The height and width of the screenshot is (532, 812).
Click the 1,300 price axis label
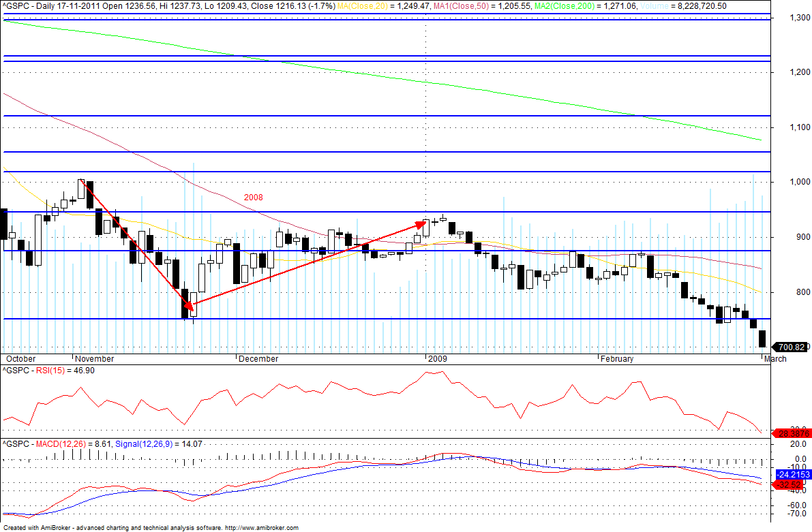tap(800, 18)
